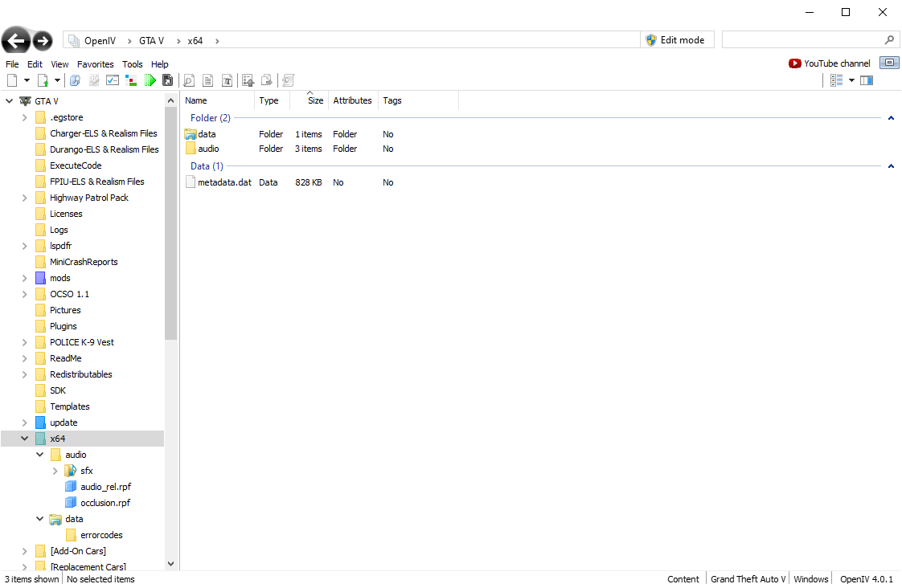Select the audio folder row in list
Viewport: 902px width, 588px height.
click(288, 149)
